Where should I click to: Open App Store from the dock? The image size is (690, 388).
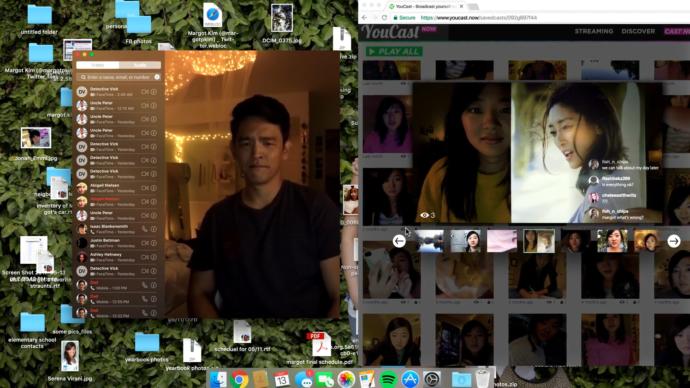[410, 379]
